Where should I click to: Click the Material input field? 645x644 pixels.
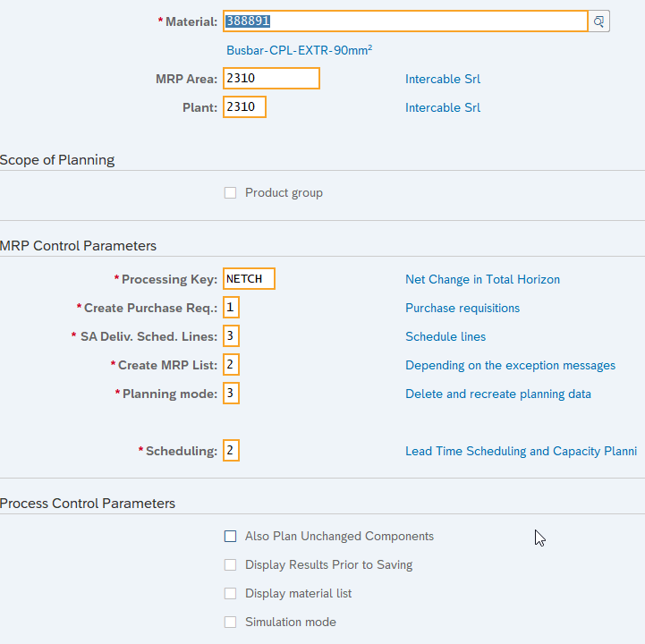(404, 21)
